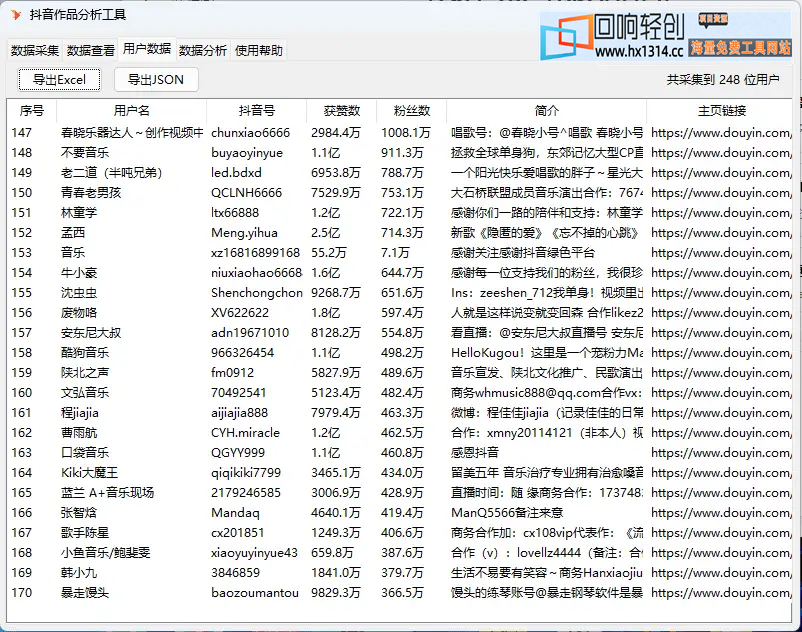This screenshot has width=802, height=632.
Task: Sort by the 序号 column header
Action: pos(32,110)
